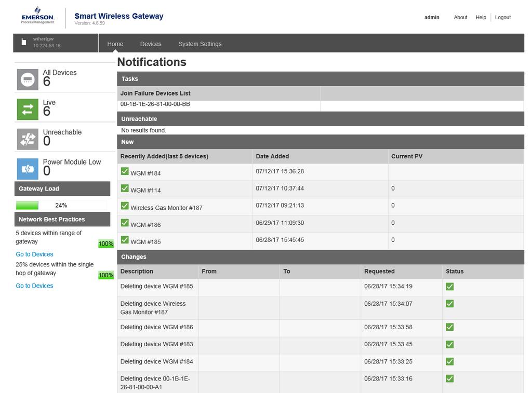Open the About page

click(x=460, y=17)
